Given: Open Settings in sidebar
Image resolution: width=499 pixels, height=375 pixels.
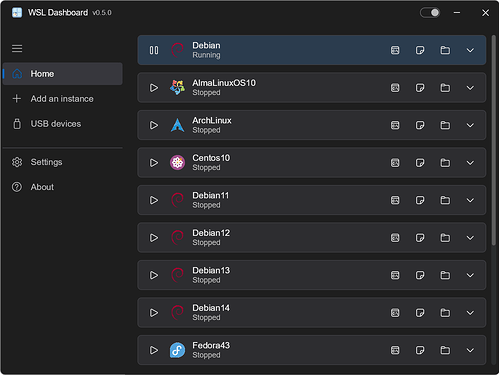Looking at the screenshot, I should 63,162.
